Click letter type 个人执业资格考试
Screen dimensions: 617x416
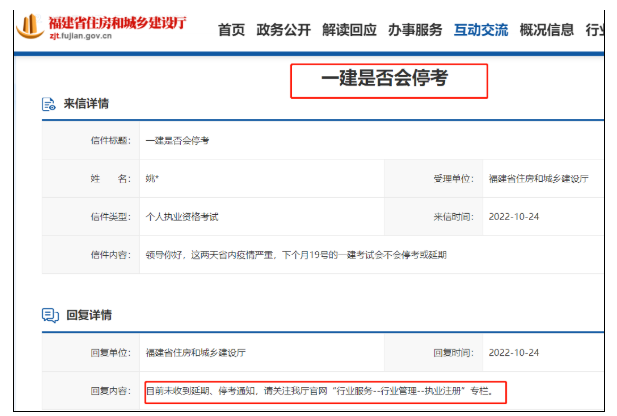click(x=182, y=217)
